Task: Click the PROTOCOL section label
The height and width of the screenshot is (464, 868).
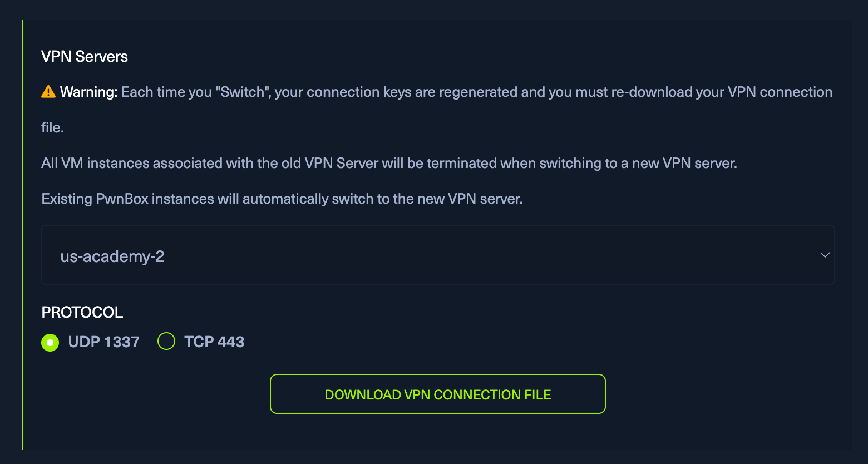Action: 82,312
